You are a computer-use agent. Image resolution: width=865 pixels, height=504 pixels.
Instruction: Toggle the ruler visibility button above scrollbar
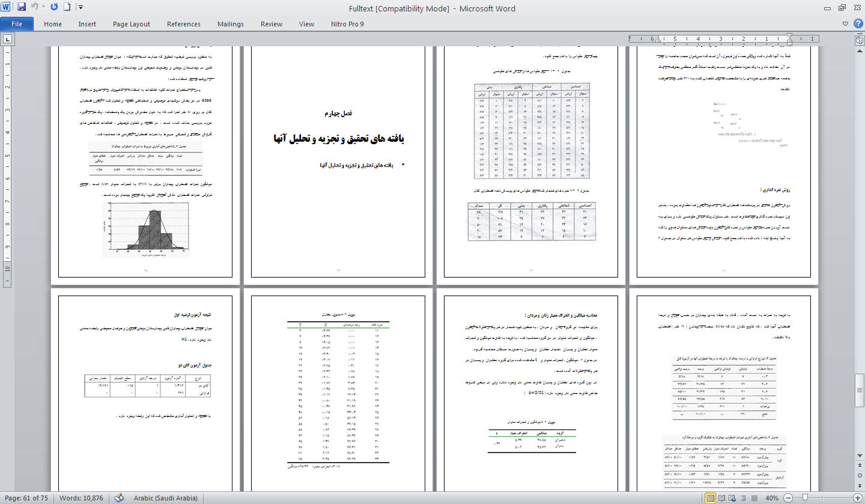(859, 39)
